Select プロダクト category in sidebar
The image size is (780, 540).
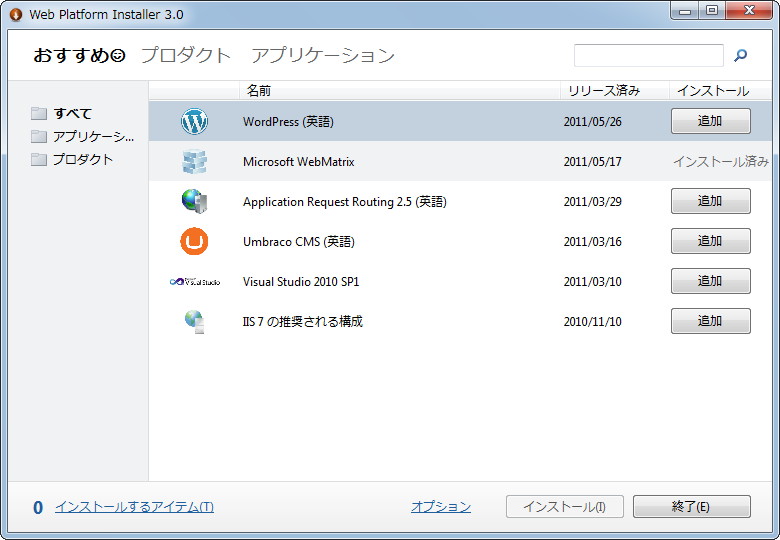[x=83, y=159]
